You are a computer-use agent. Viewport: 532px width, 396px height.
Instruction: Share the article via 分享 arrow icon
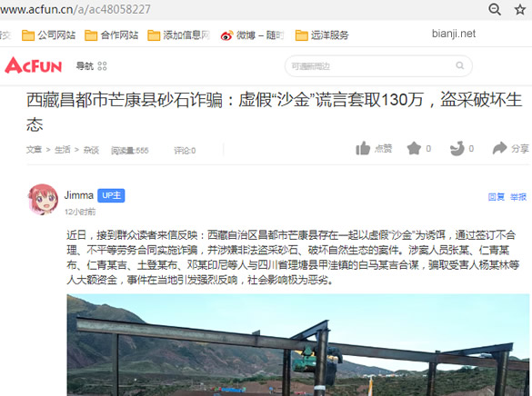click(510, 148)
